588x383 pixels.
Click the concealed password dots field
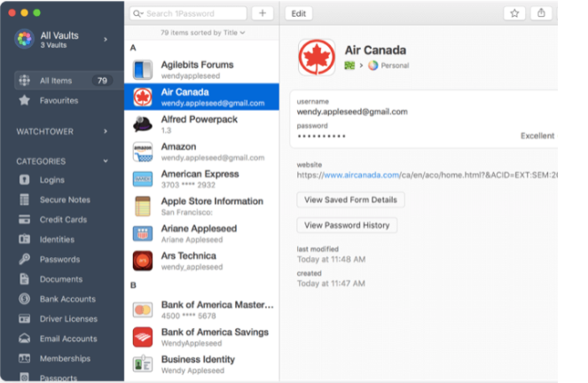321,136
